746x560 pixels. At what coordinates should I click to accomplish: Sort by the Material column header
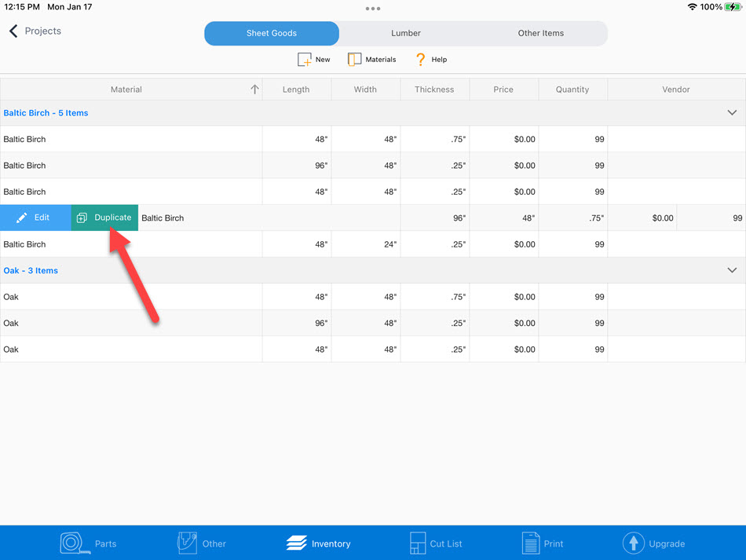[126, 90]
